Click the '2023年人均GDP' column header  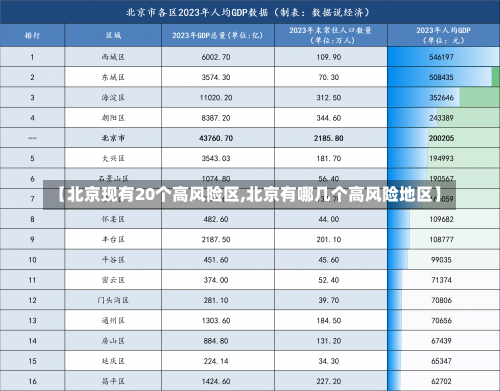click(x=443, y=30)
